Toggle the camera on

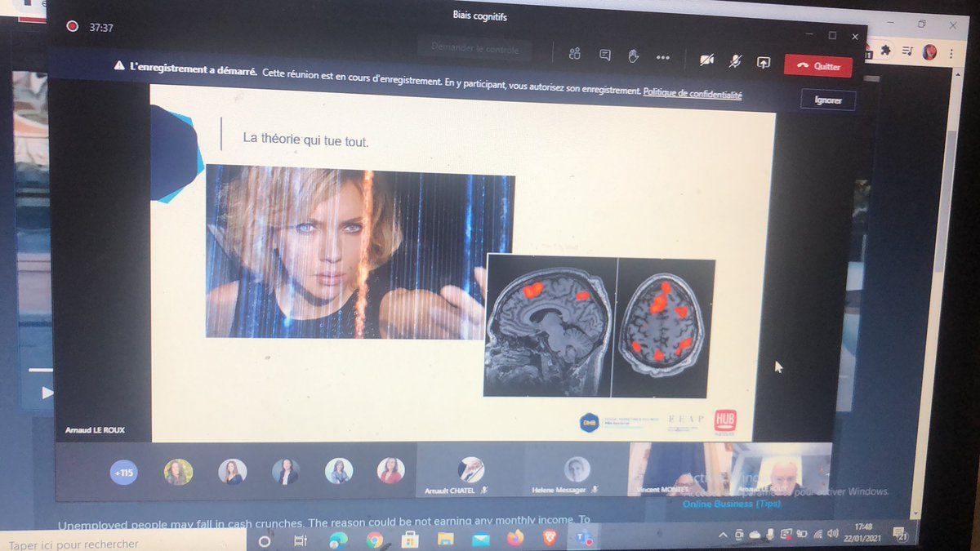coord(707,59)
